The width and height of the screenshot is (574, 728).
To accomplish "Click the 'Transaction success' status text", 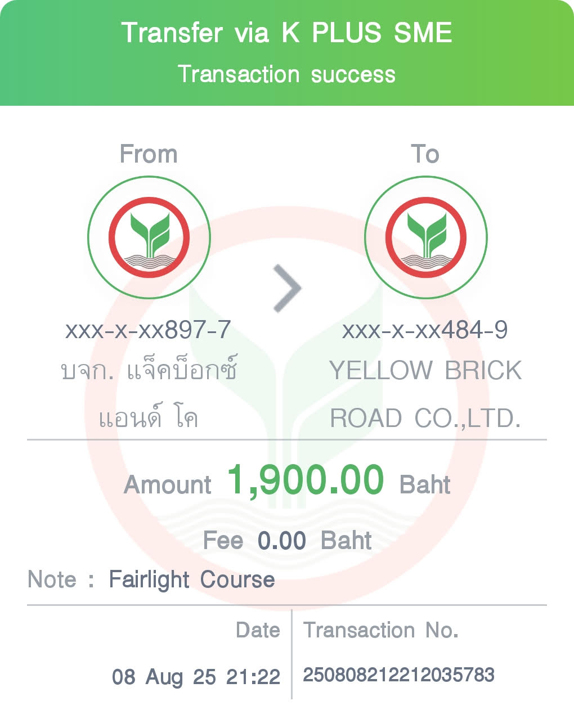I will pyautogui.click(x=286, y=74).
